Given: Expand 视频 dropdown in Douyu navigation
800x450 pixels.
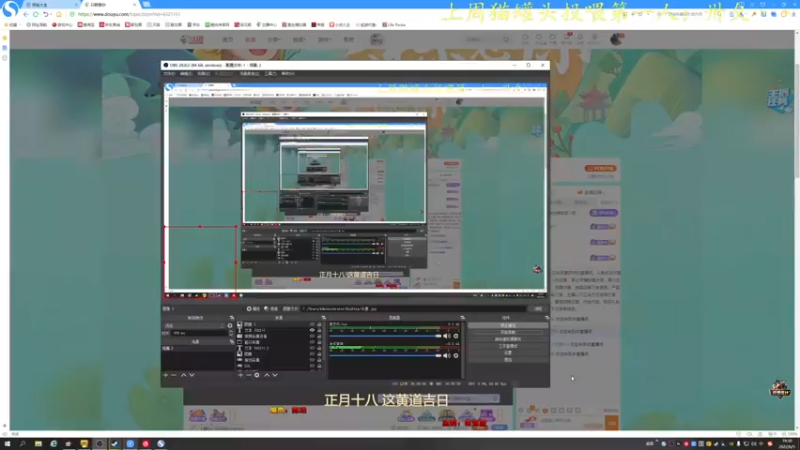Looking at the screenshot, I should [x=299, y=40].
